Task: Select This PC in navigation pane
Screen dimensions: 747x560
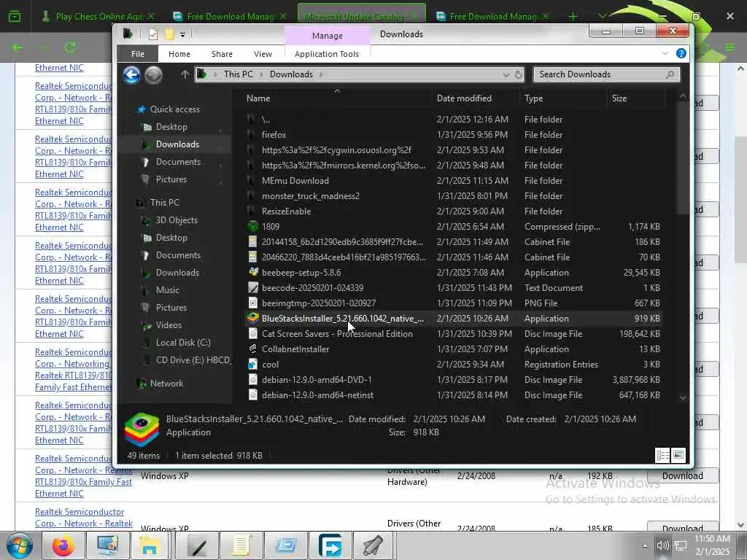Action: click(164, 203)
